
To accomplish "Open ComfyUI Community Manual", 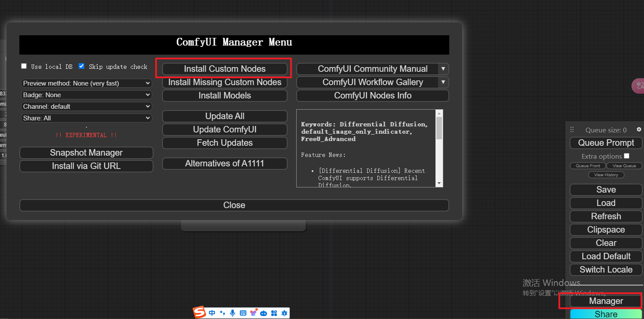I will pos(373,69).
